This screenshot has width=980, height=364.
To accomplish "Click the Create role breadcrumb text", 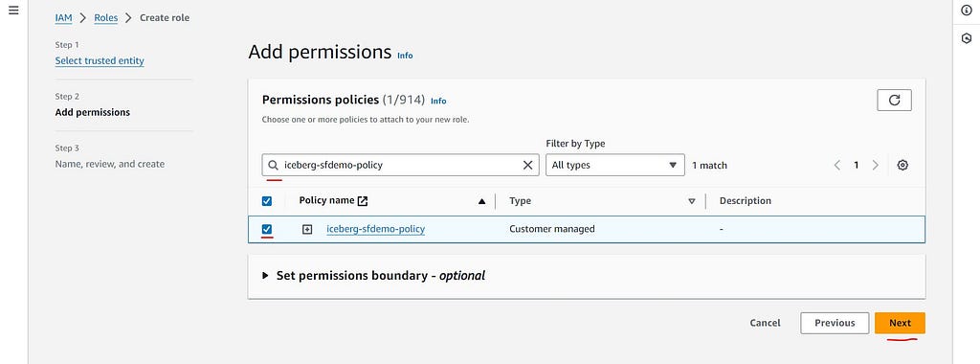I will (x=165, y=17).
